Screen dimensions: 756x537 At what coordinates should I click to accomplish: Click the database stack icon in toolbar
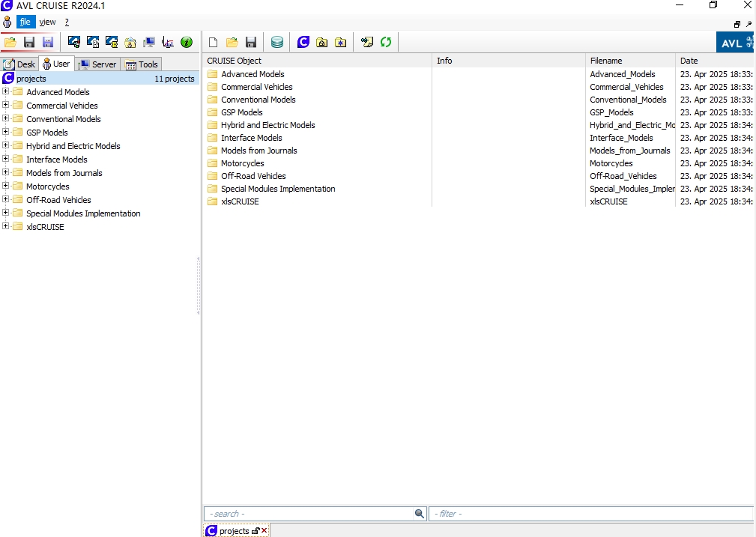tap(277, 43)
